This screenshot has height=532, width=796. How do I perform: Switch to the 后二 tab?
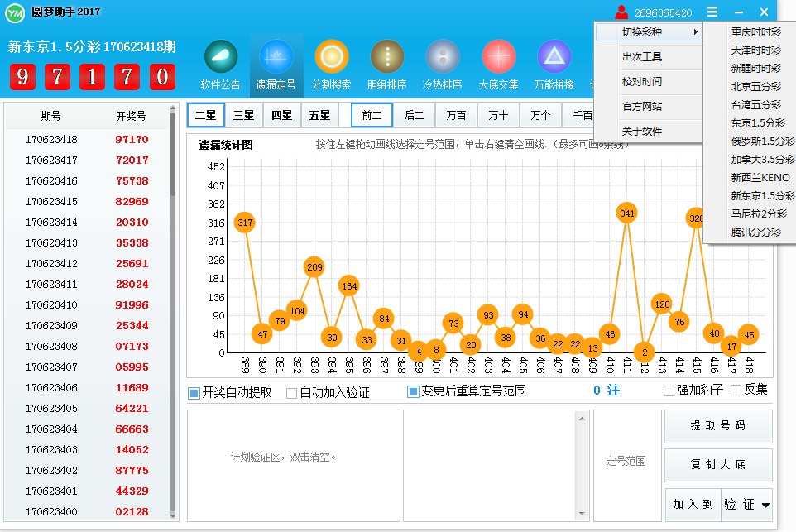pos(415,115)
